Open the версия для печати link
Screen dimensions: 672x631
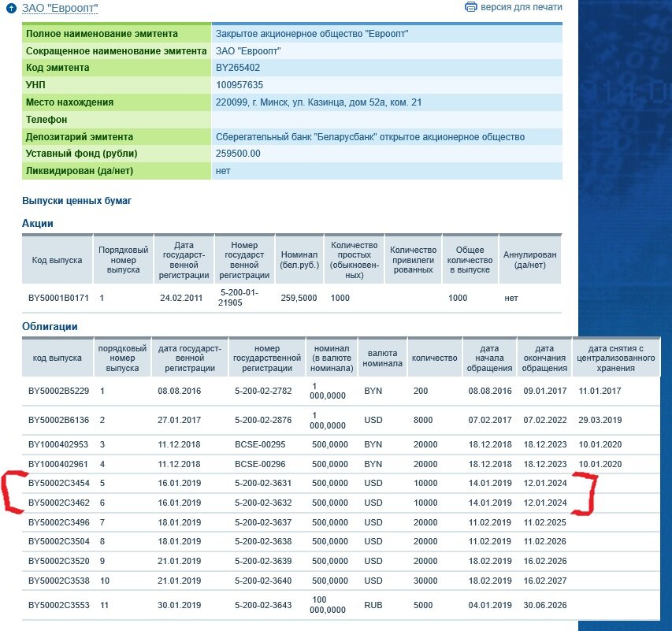522,7
